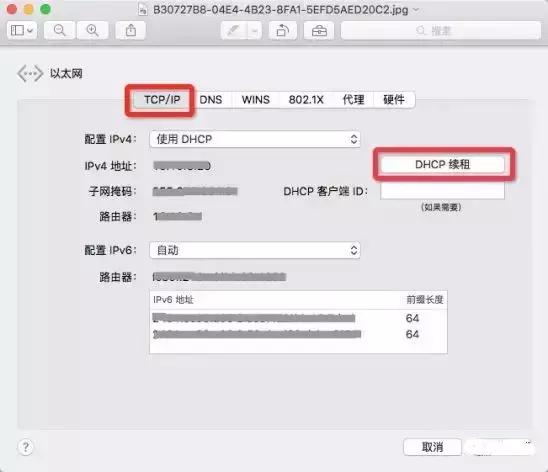Click the IPv4 路由器 value
The width and height of the screenshot is (548, 472).
(178, 217)
